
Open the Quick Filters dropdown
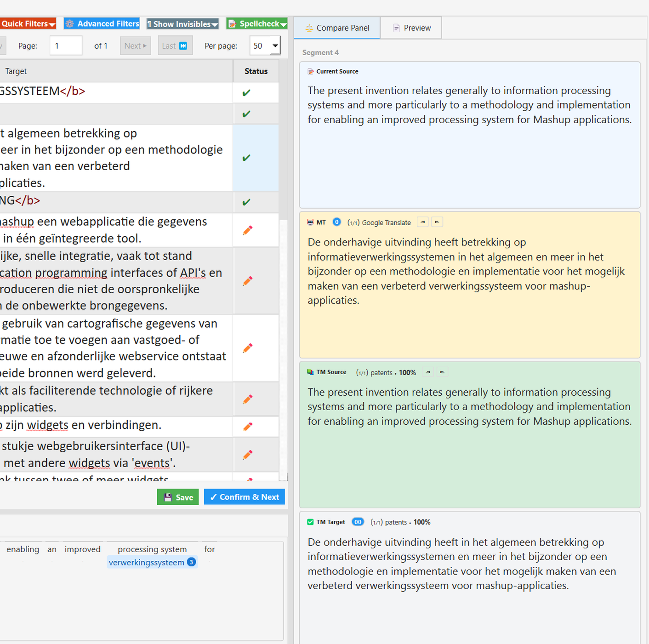click(28, 24)
